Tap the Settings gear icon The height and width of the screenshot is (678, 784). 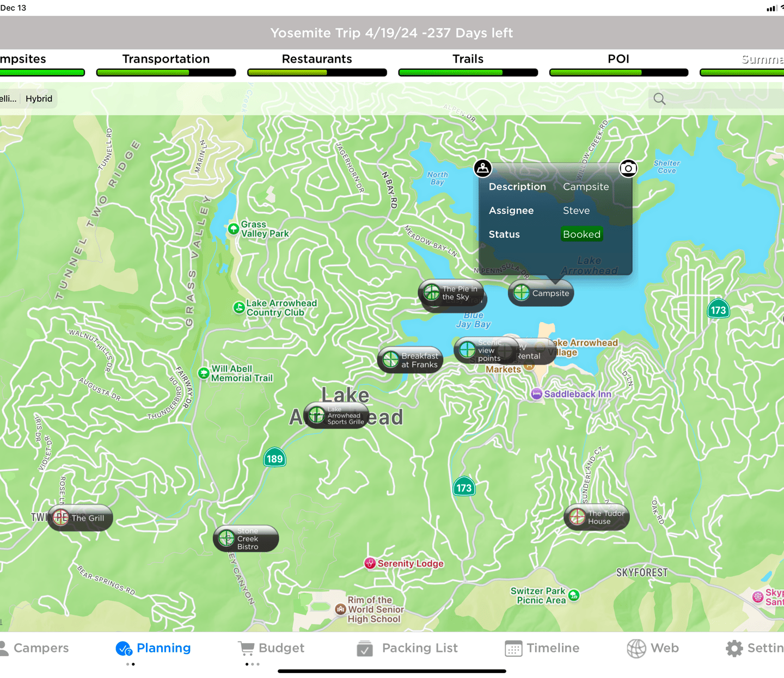(734, 648)
